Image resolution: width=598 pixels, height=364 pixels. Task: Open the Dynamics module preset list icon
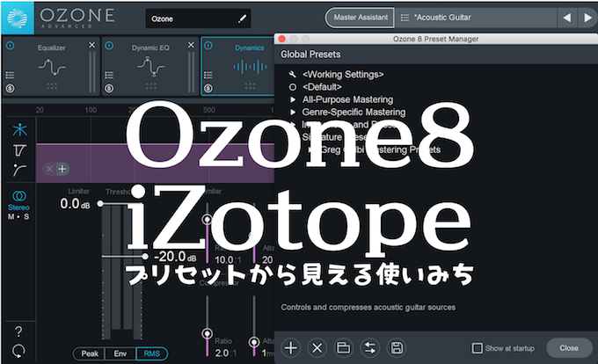(208, 75)
